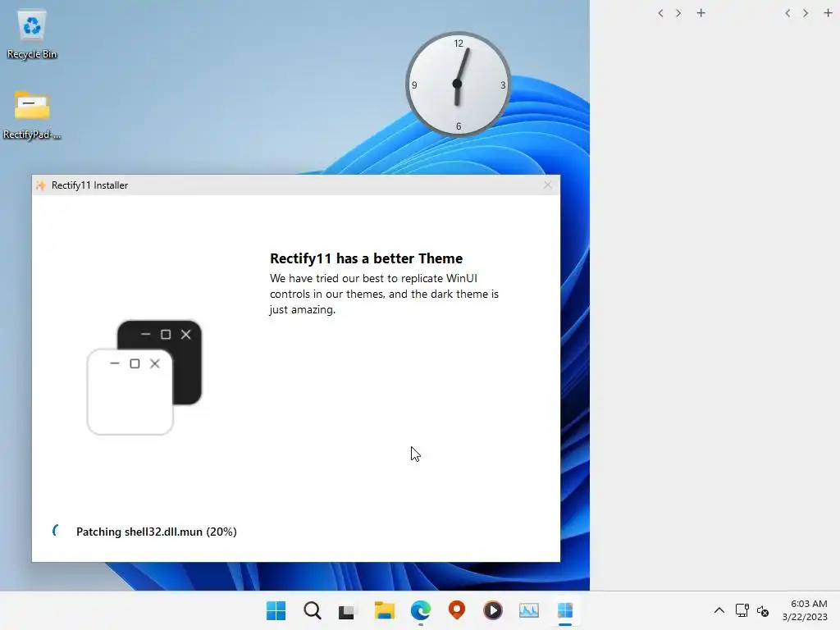Click the forward chevron in the rightmost widget group
The width and height of the screenshot is (840, 630).
click(806, 13)
